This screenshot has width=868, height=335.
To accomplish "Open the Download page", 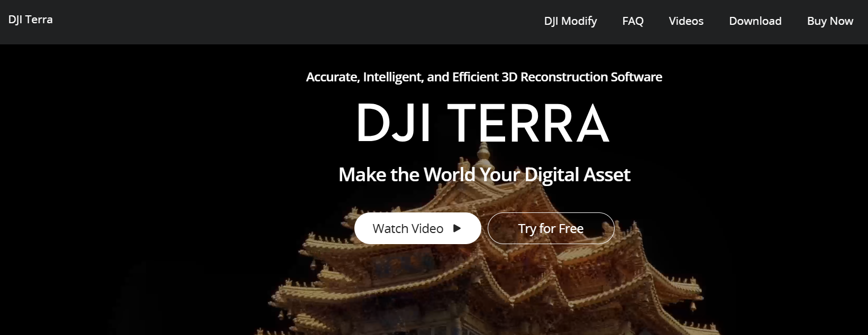I will [x=755, y=21].
